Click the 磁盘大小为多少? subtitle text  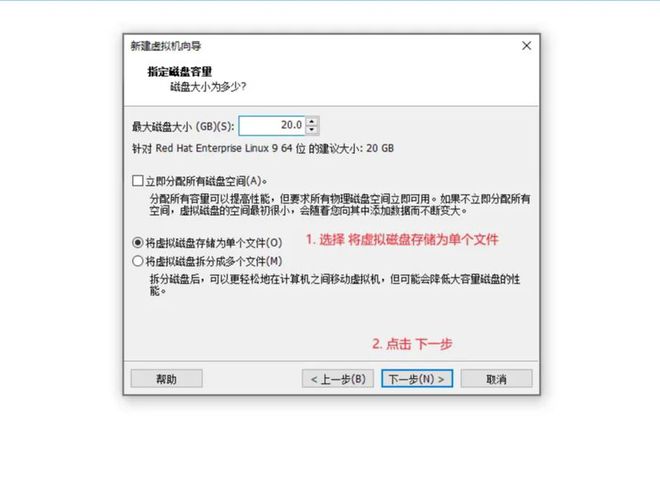(208, 87)
